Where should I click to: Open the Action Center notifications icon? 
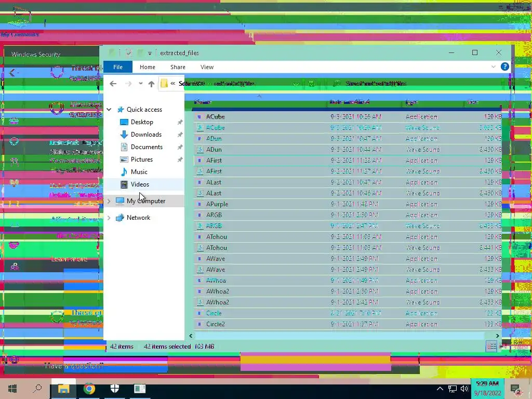coord(515,389)
